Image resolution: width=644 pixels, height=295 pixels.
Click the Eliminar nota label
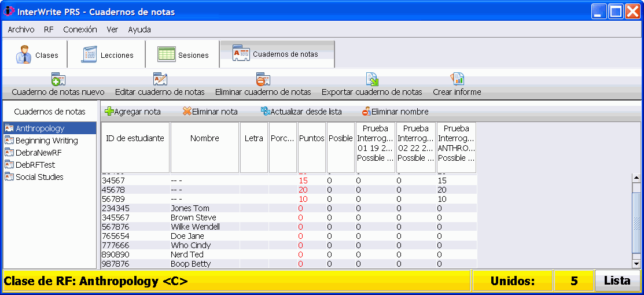click(215, 112)
